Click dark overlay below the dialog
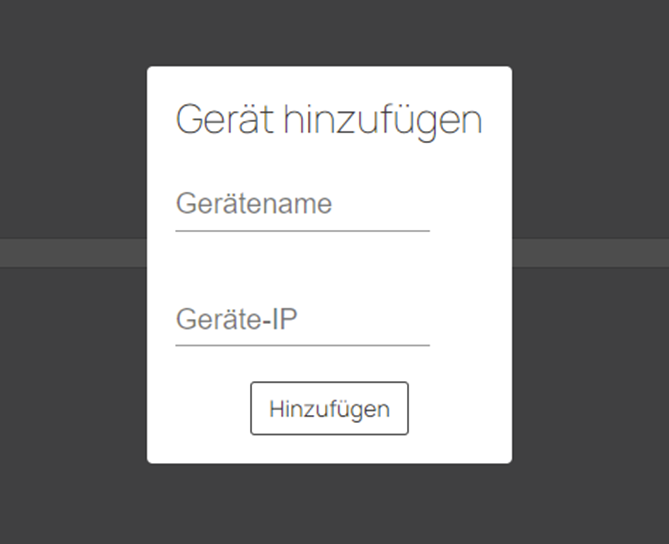This screenshot has height=544, width=669. (x=329, y=504)
